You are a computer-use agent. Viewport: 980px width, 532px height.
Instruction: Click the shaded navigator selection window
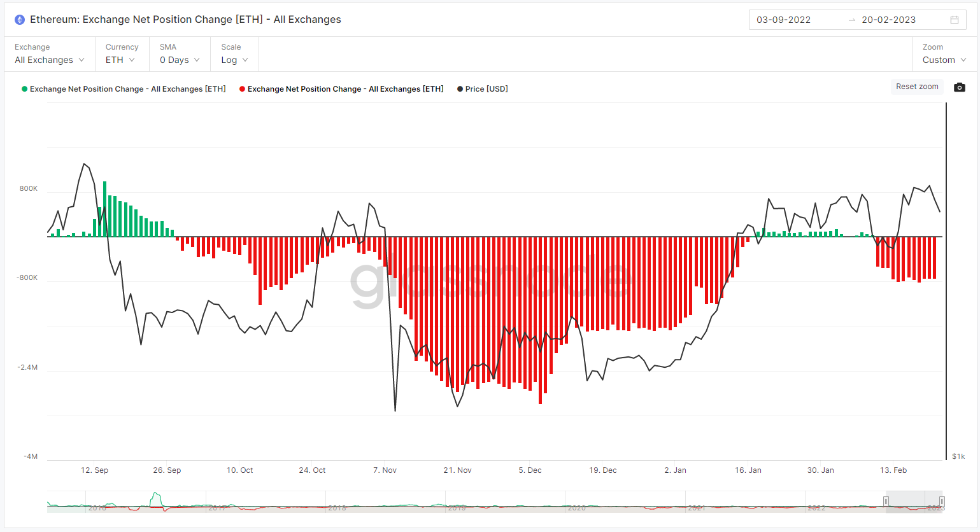(914, 501)
